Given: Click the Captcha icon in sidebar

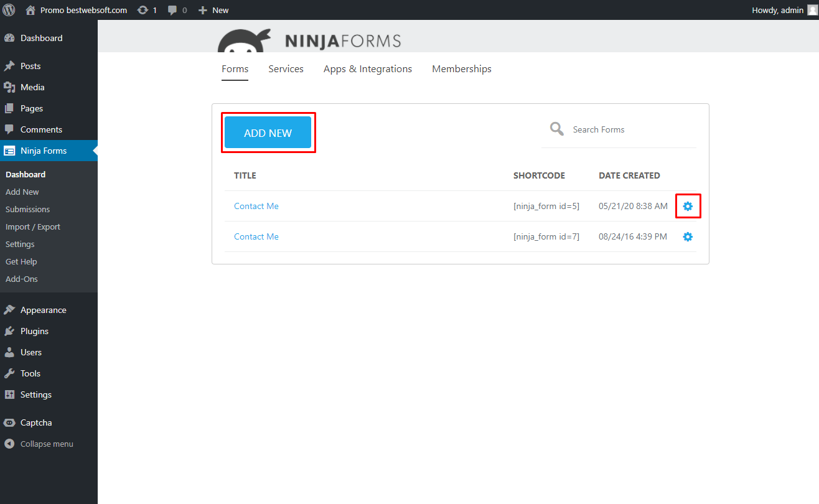Looking at the screenshot, I should tap(9, 422).
